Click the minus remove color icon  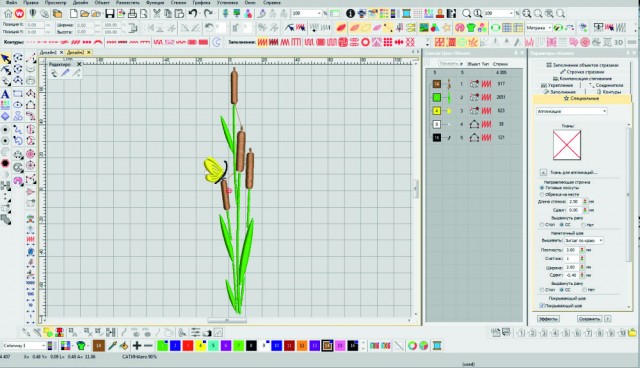point(148,346)
